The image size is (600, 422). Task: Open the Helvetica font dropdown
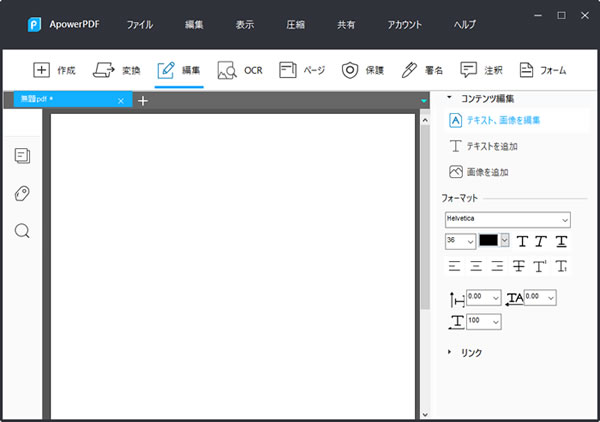[x=507, y=219]
